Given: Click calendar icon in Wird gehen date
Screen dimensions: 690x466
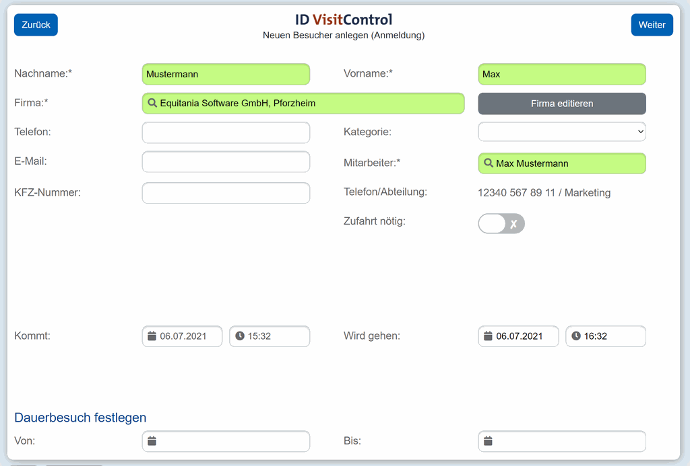Looking at the screenshot, I should pyautogui.click(x=488, y=336).
